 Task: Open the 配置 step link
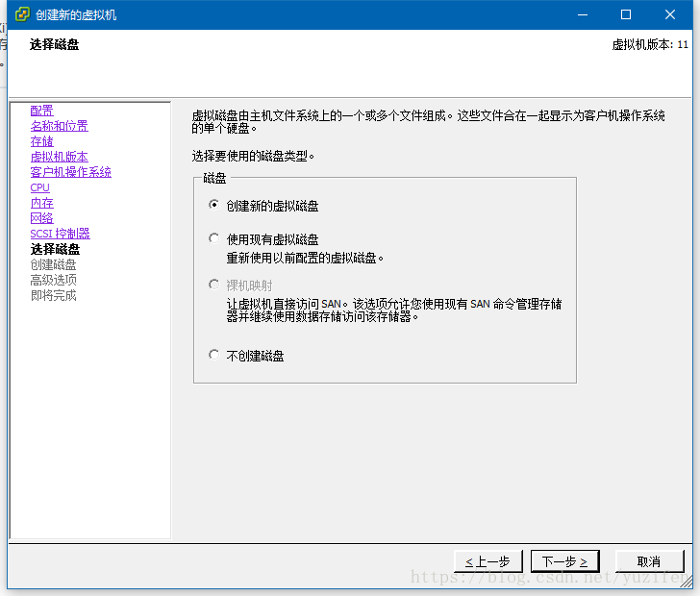(41, 111)
